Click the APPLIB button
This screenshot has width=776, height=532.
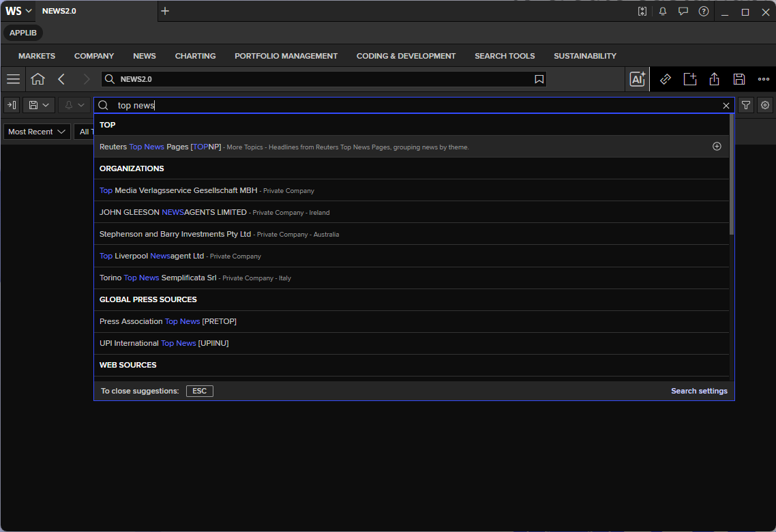[x=23, y=33]
